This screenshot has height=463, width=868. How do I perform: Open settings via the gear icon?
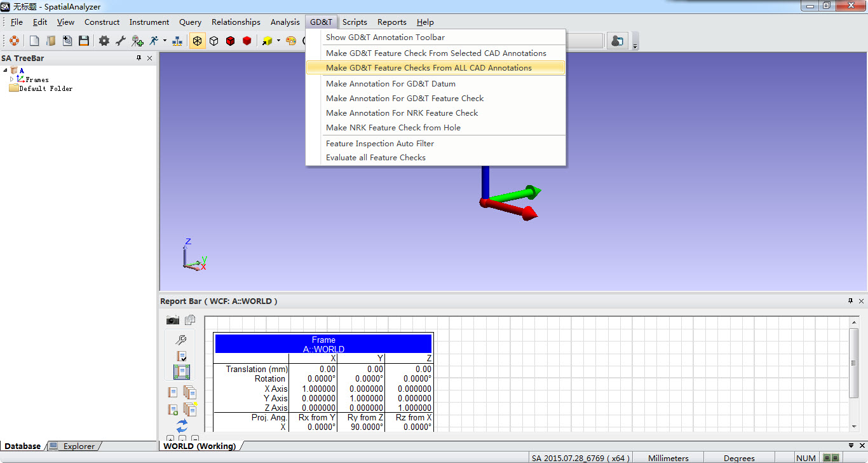coord(104,41)
